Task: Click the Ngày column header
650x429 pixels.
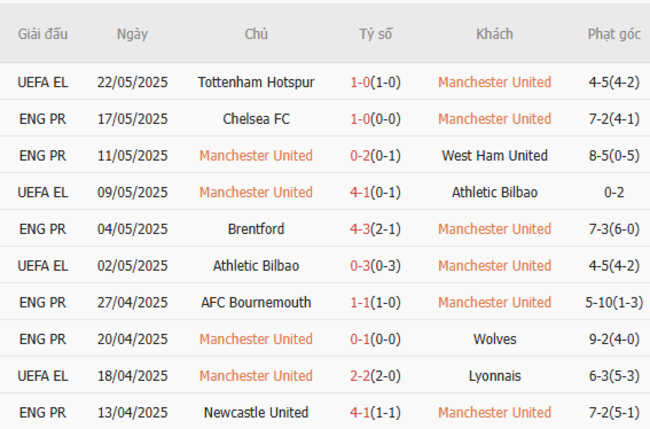Action: coord(132,34)
